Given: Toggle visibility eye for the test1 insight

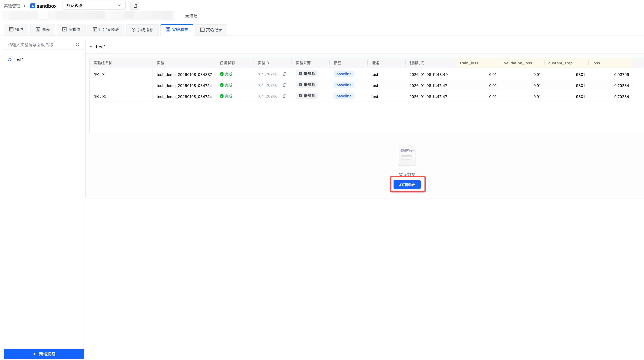Looking at the screenshot, I should (10, 60).
